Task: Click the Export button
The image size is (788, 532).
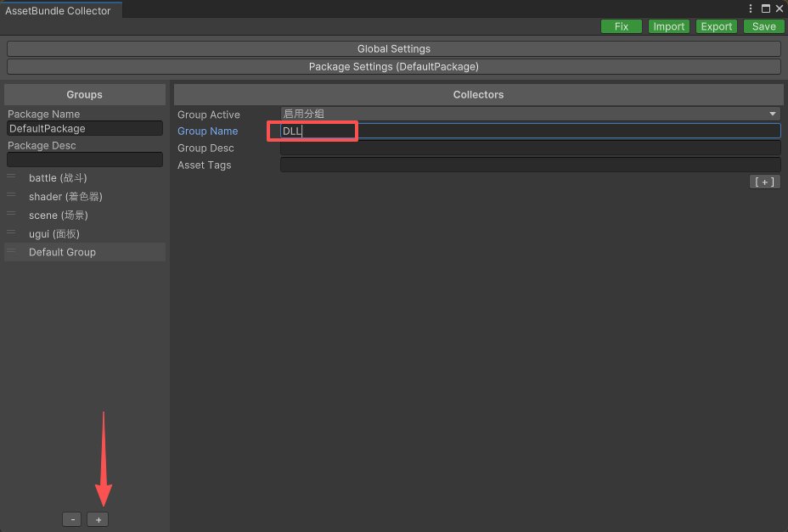Action: [x=716, y=26]
